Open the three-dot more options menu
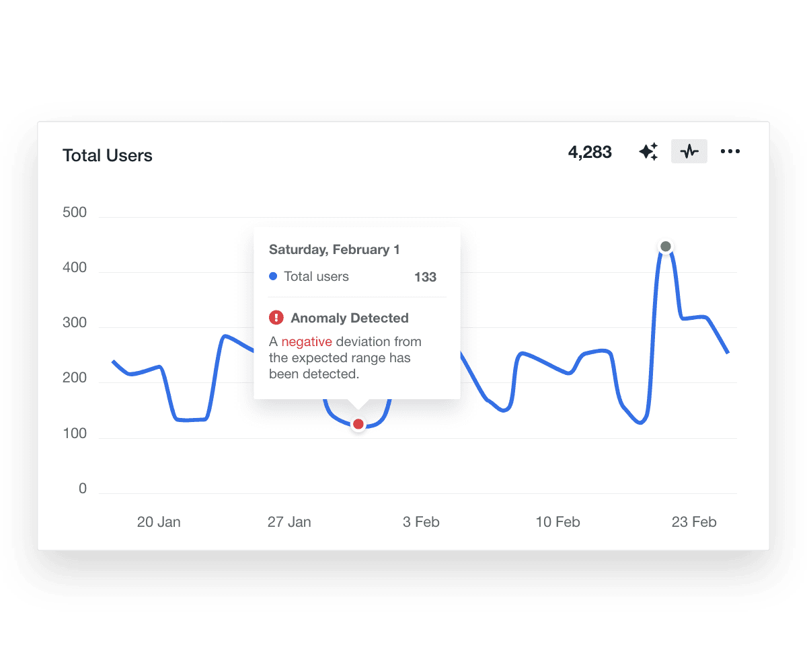This screenshot has width=807, height=672. [730, 152]
